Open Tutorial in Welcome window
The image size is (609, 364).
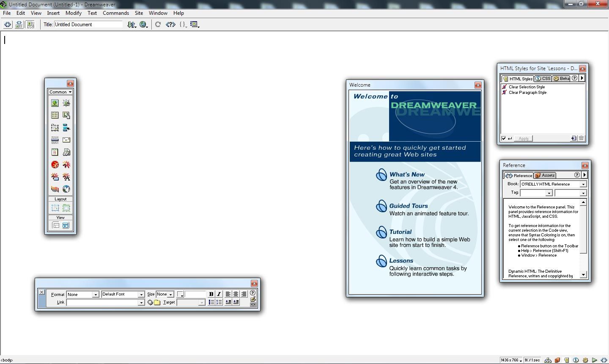[401, 232]
